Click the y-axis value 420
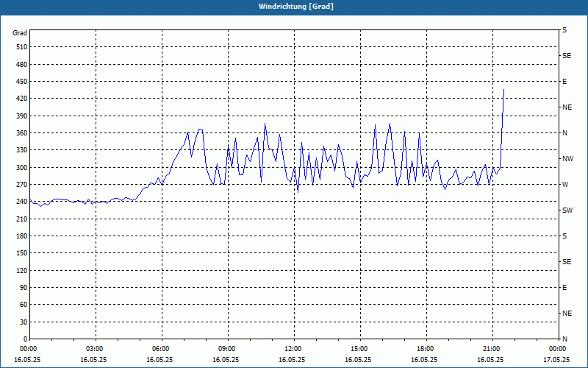This screenshot has height=368, width=588. click(x=22, y=99)
